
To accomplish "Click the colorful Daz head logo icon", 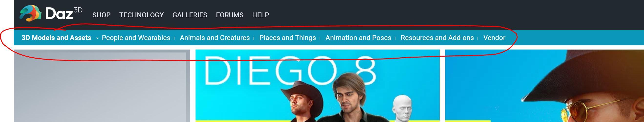I will (31, 13).
